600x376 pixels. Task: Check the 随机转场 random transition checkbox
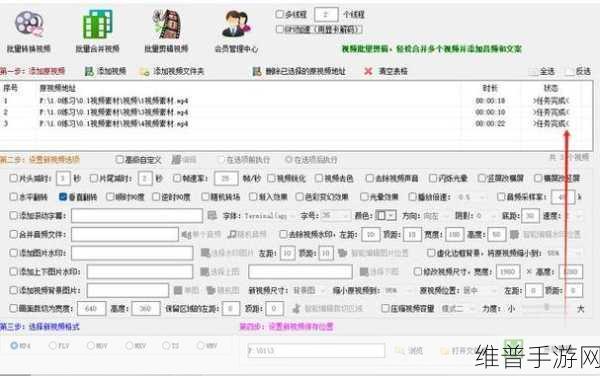pyautogui.click(x=205, y=197)
